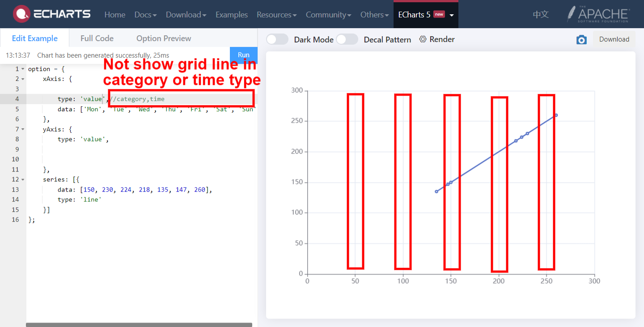Download the chart with Download button

tap(614, 39)
